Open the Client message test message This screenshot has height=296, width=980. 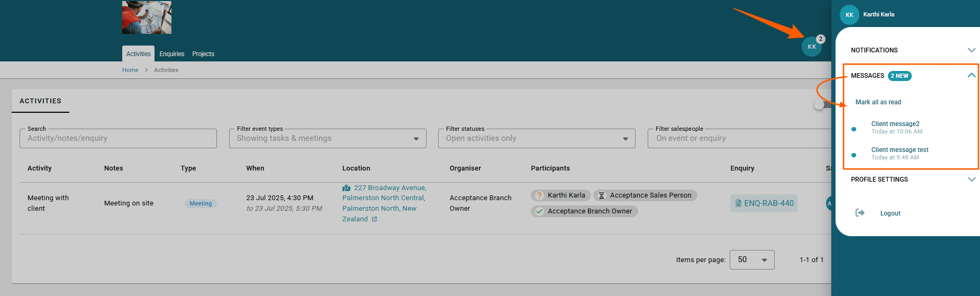900,150
